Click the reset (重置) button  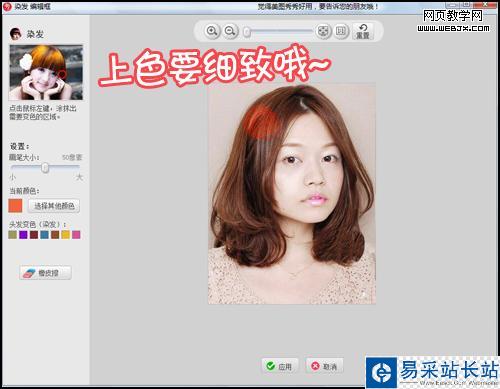pyautogui.click(x=363, y=32)
